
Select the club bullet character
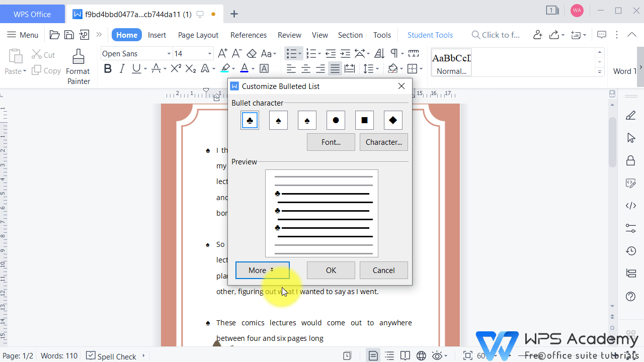coord(250,121)
